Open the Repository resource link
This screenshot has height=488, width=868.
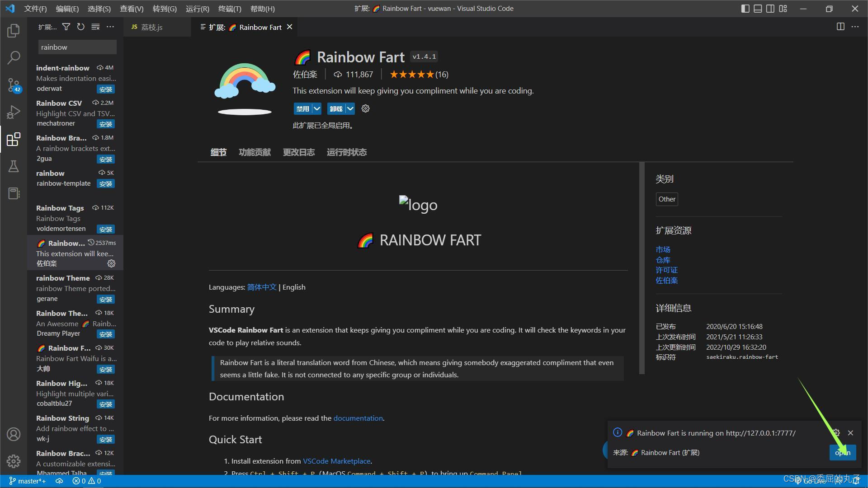[663, 260]
